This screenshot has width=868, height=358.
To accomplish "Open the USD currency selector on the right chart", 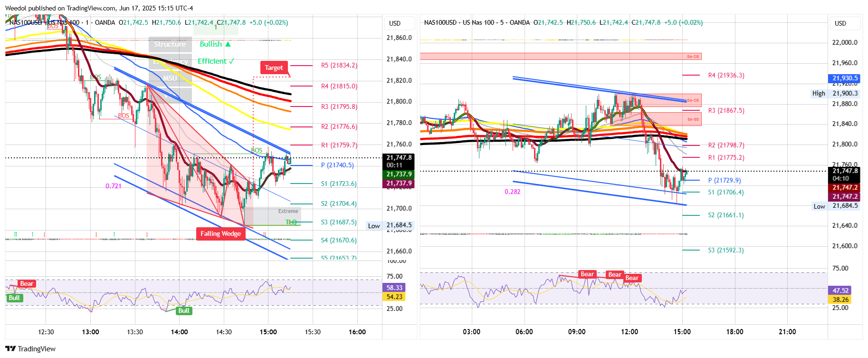I will pyautogui.click(x=840, y=23).
